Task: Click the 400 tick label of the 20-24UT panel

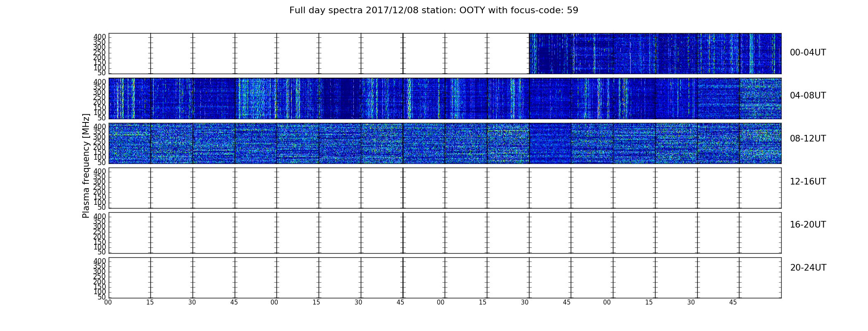Action: [100, 261]
